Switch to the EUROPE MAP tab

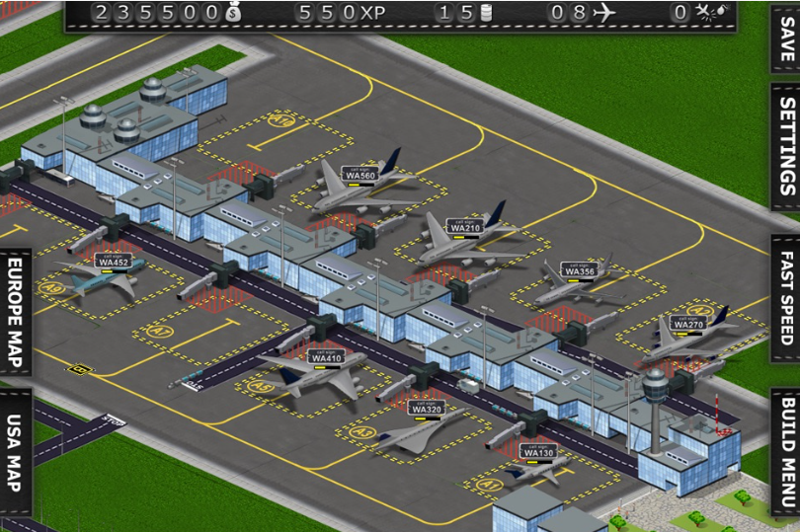coord(14,313)
